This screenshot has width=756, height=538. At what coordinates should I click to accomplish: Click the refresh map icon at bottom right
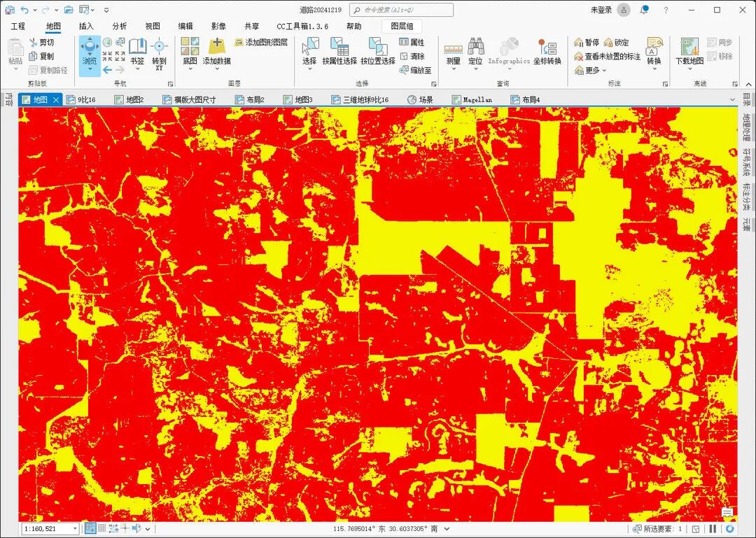pos(729,529)
